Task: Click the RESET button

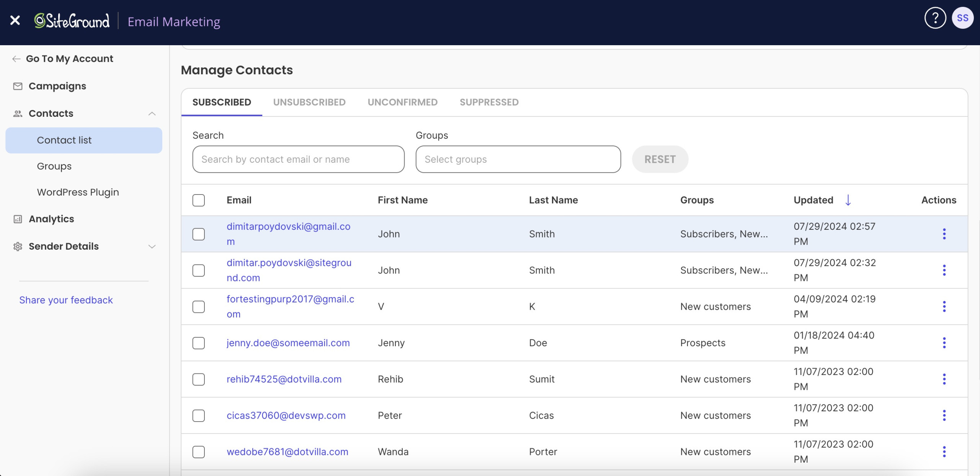Action: pos(660,158)
